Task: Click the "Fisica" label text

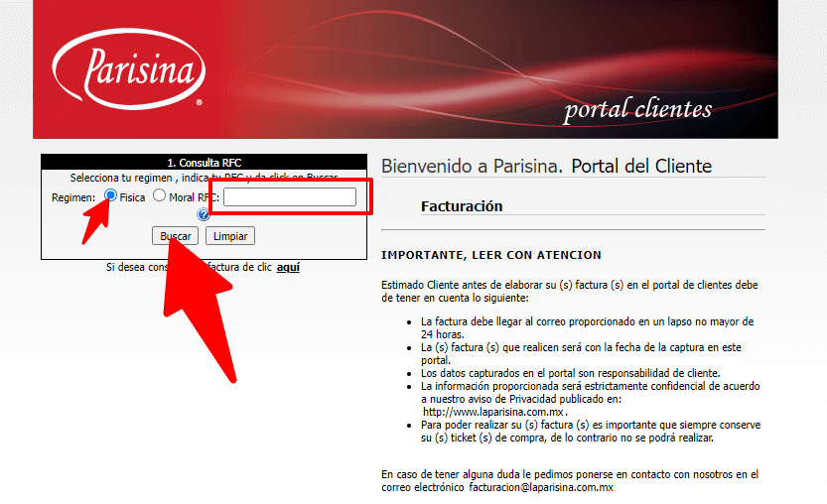Action: tap(132, 197)
